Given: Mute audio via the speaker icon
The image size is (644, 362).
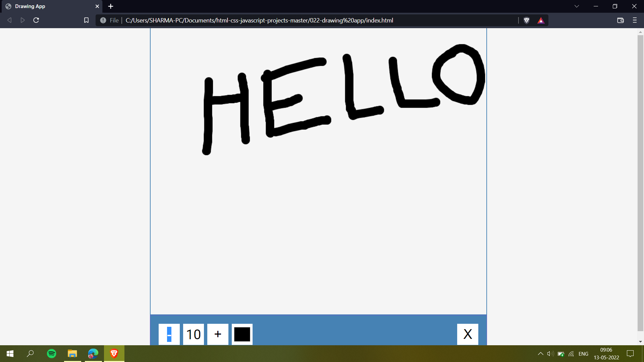Looking at the screenshot, I should tap(550, 354).
